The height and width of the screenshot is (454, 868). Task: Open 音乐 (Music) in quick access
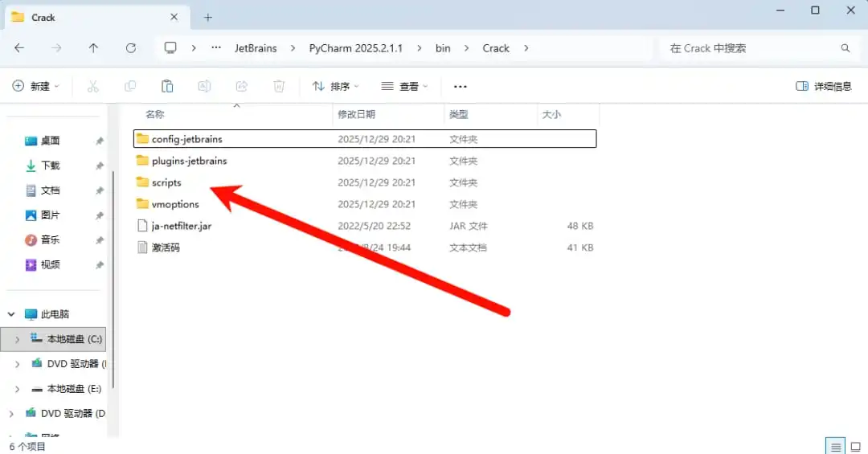[51, 239]
